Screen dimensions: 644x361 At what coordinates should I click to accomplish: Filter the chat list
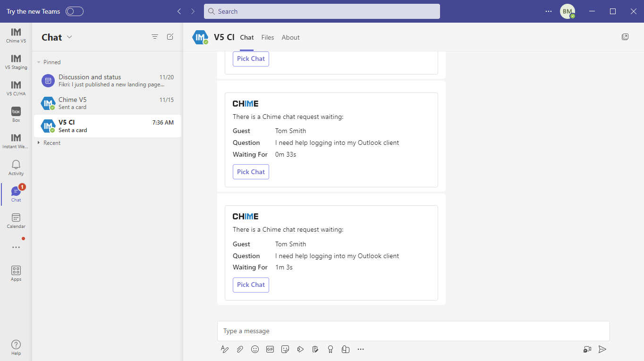(x=154, y=37)
